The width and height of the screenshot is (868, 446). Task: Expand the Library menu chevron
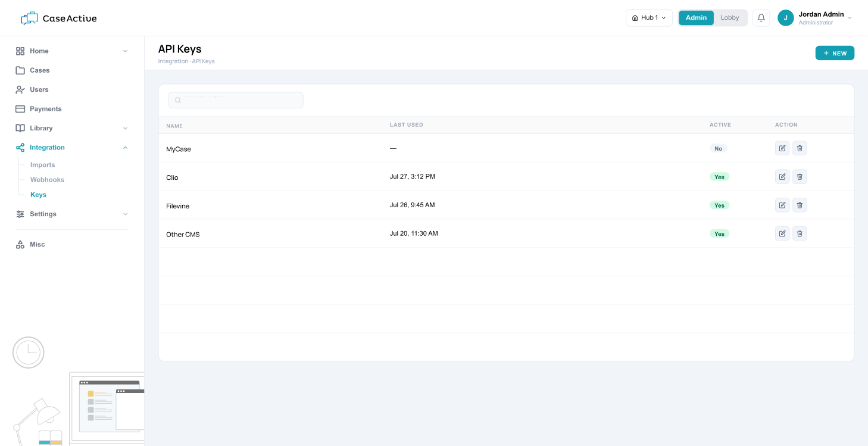pos(125,128)
